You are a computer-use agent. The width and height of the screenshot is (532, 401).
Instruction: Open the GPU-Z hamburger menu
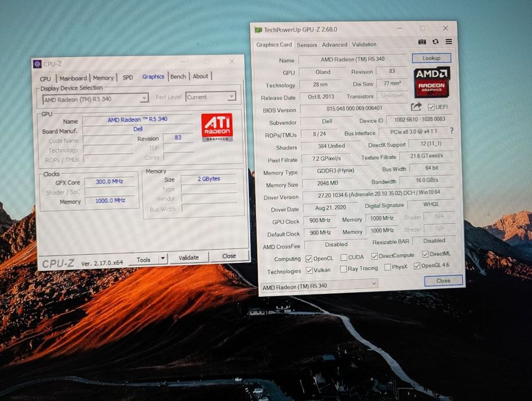[x=449, y=41]
